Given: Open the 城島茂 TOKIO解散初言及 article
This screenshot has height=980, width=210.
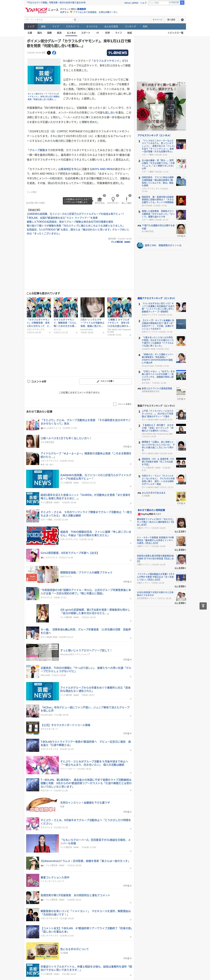Looking at the screenshot, I should pyautogui.click(x=95, y=533).
